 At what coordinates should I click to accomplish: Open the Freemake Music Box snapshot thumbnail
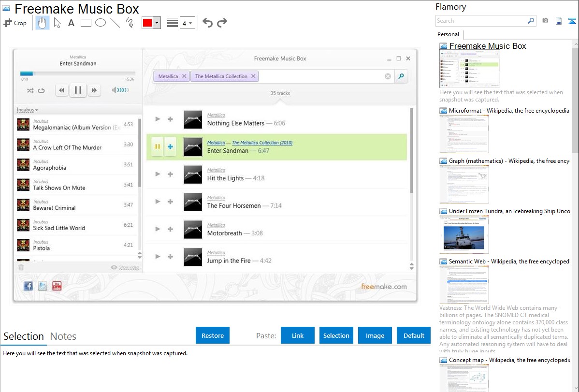[469, 69]
